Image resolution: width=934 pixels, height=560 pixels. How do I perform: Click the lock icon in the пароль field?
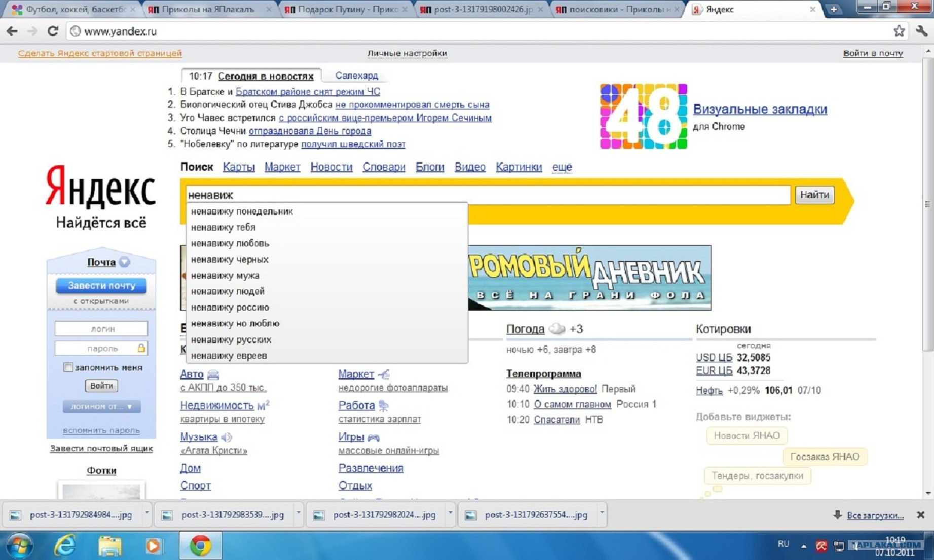141,348
